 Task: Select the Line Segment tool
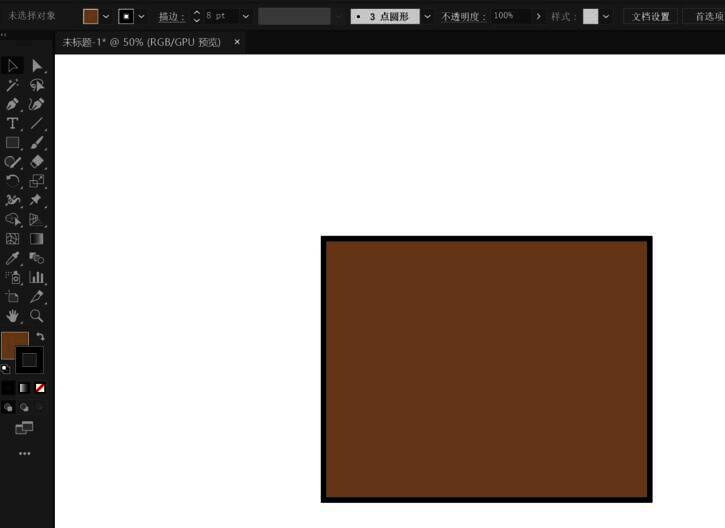[37, 123]
